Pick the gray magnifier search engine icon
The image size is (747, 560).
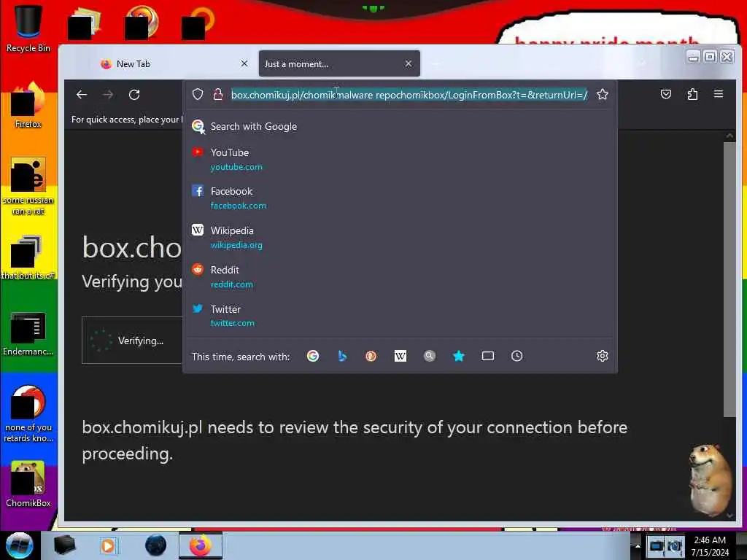[x=429, y=356]
